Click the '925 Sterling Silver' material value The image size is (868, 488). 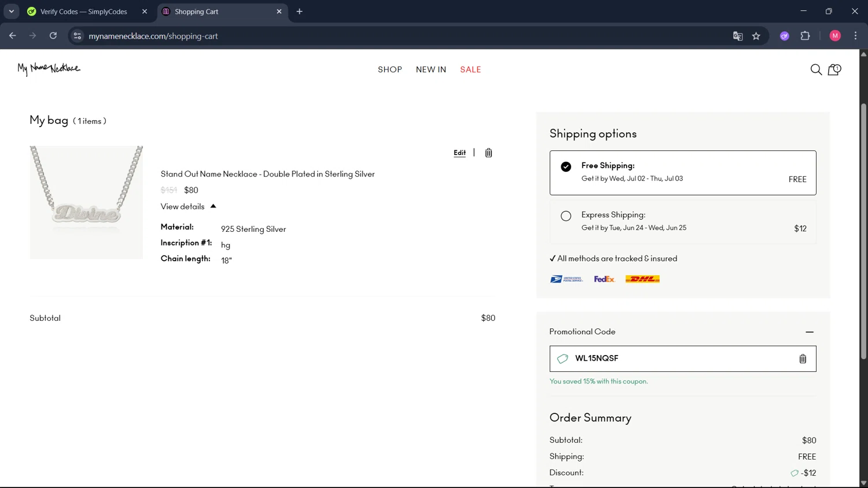253,229
